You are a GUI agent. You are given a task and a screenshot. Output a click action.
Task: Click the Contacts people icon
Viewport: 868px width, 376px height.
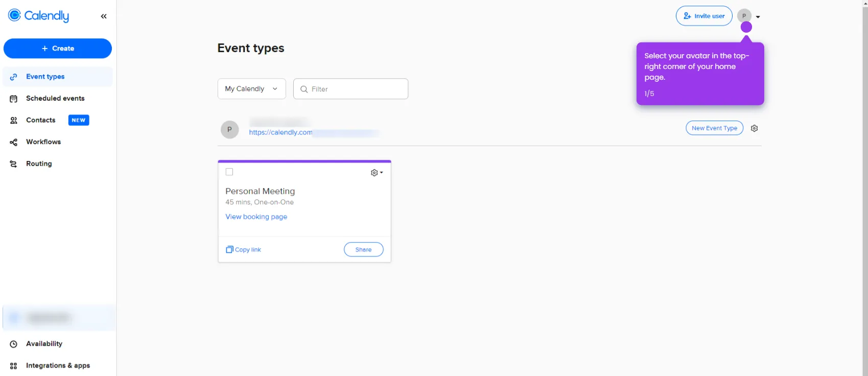click(14, 121)
